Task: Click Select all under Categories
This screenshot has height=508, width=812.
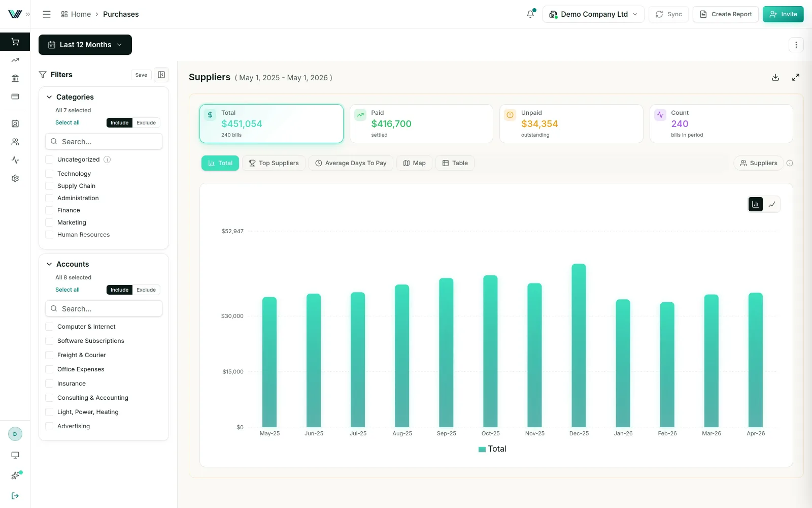Action: point(67,122)
